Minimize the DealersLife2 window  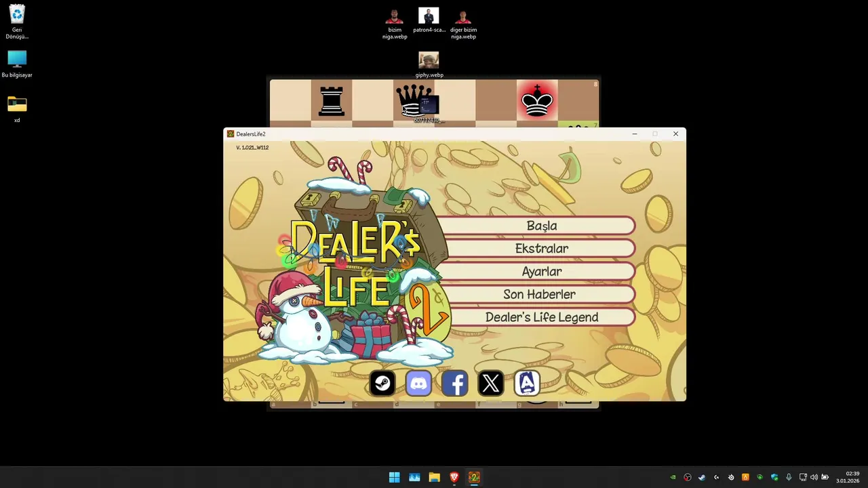pos(635,134)
